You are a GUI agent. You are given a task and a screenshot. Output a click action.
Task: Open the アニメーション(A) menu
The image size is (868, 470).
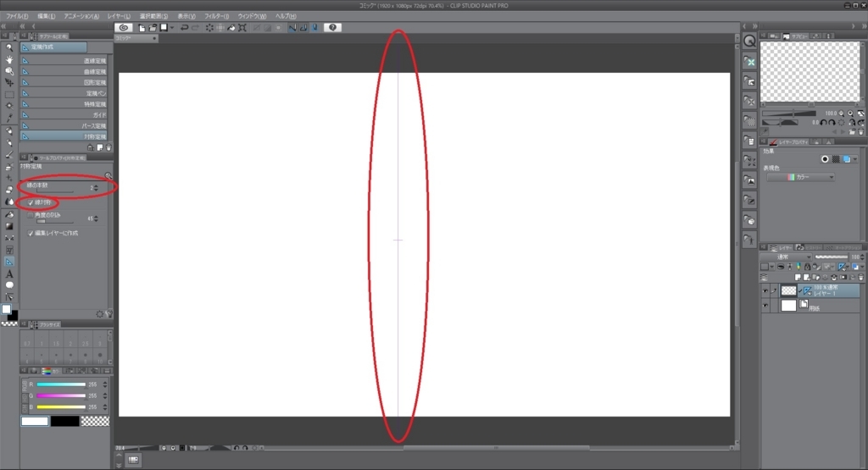pos(81,17)
